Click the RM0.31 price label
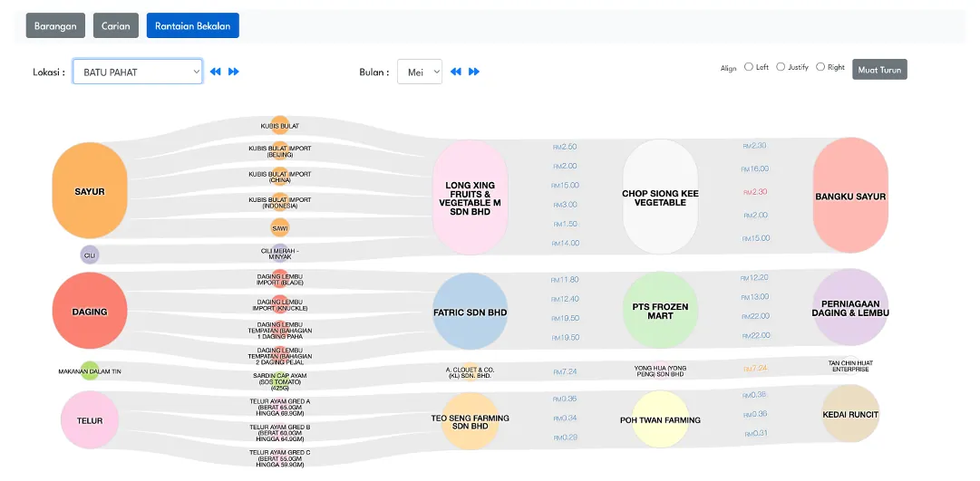The height and width of the screenshot is (481, 980). (x=756, y=434)
